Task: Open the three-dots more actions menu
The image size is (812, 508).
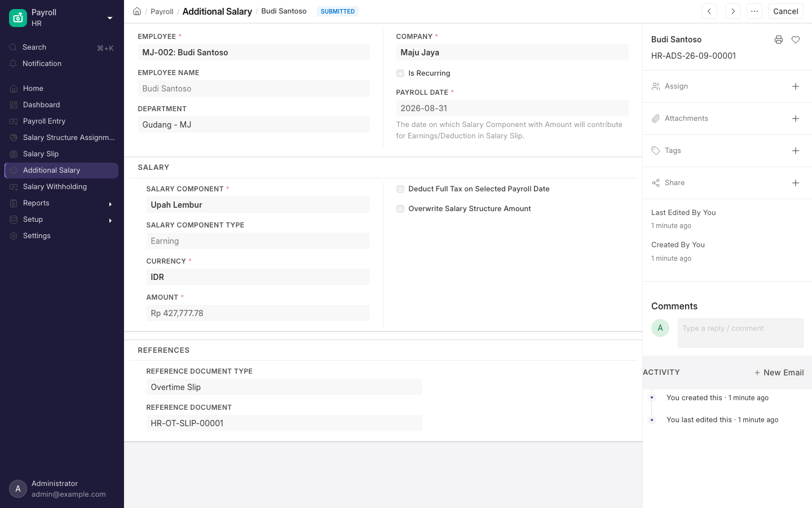Action: [x=754, y=11]
